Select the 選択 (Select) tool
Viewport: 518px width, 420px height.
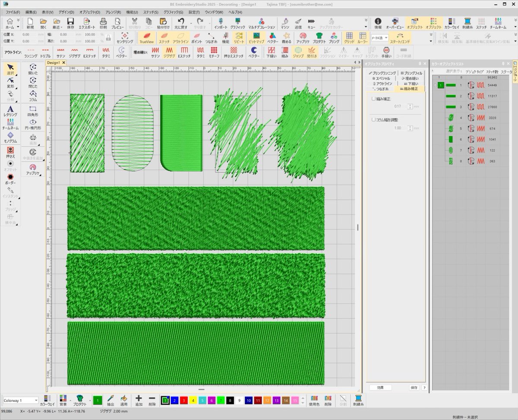tap(11, 69)
